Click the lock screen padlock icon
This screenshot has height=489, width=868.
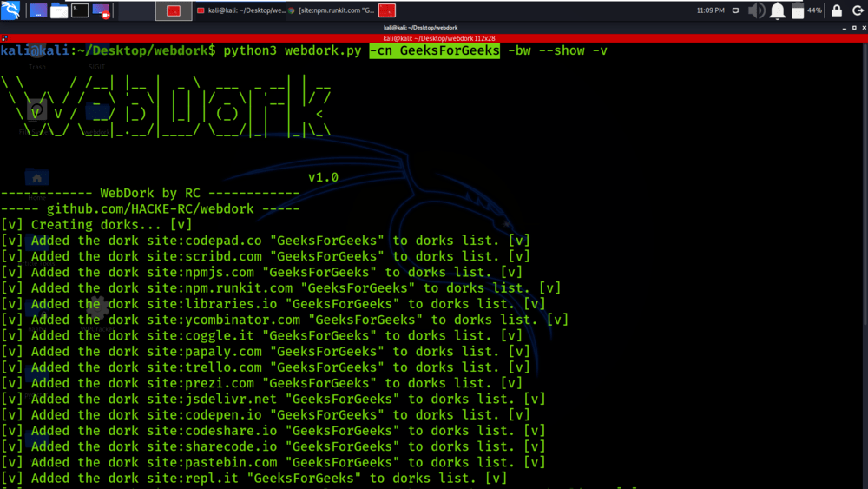coord(837,10)
